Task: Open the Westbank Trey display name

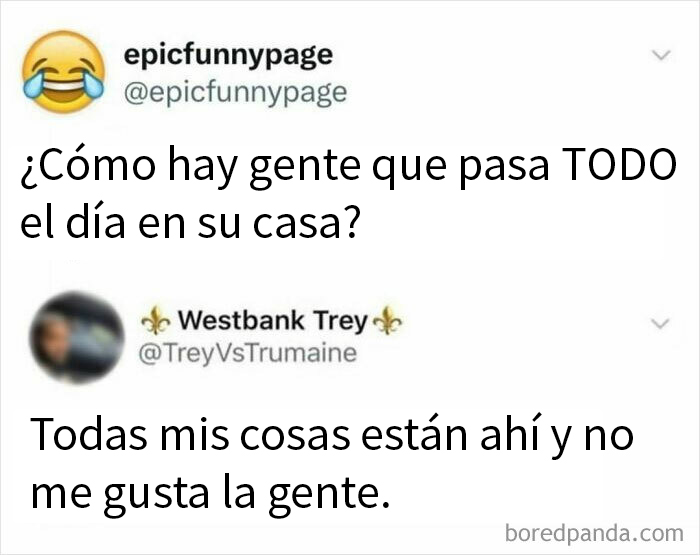Action: coord(273,321)
